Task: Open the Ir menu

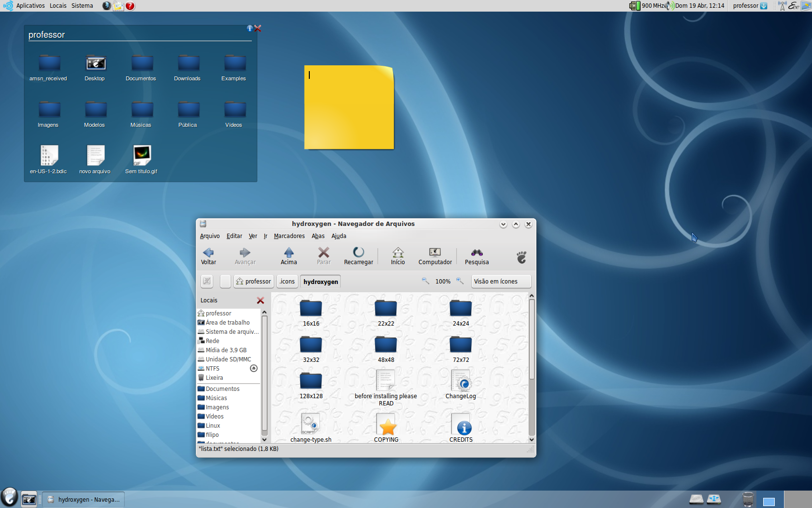Action: click(265, 236)
